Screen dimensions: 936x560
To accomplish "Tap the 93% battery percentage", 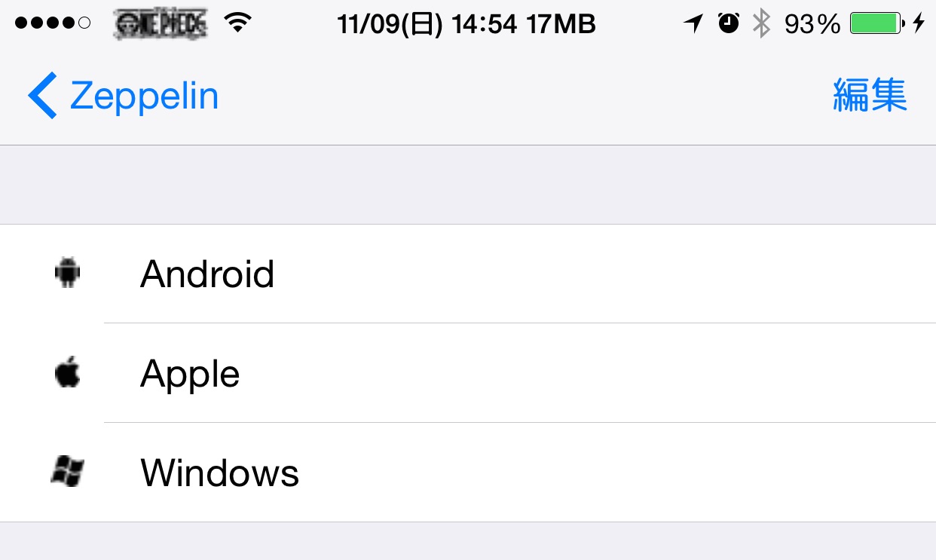I will click(812, 25).
